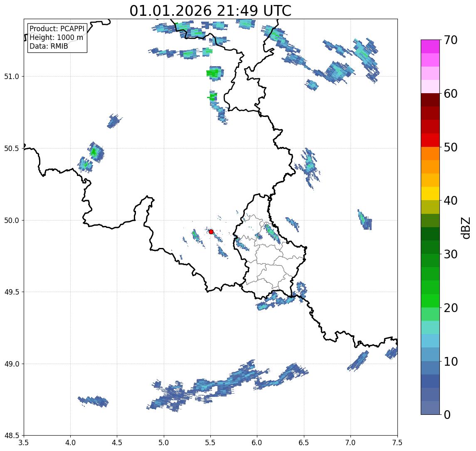Click longitude axis label 7.0
This screenshot has height=451, width=476.
click(x=350, y=443)
